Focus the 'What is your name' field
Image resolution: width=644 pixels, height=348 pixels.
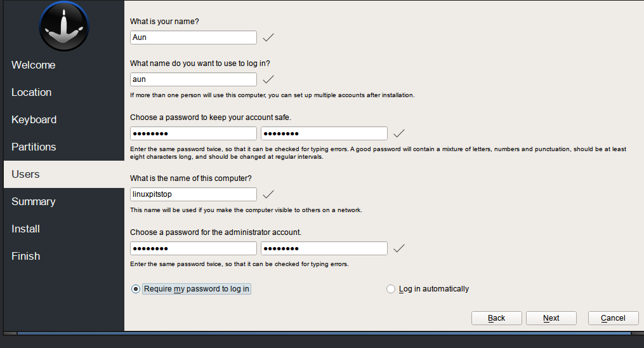pyautogui.click(x=194, y=37)
